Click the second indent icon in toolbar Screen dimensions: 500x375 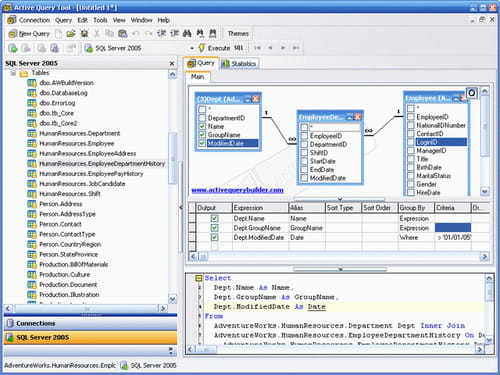174,33
